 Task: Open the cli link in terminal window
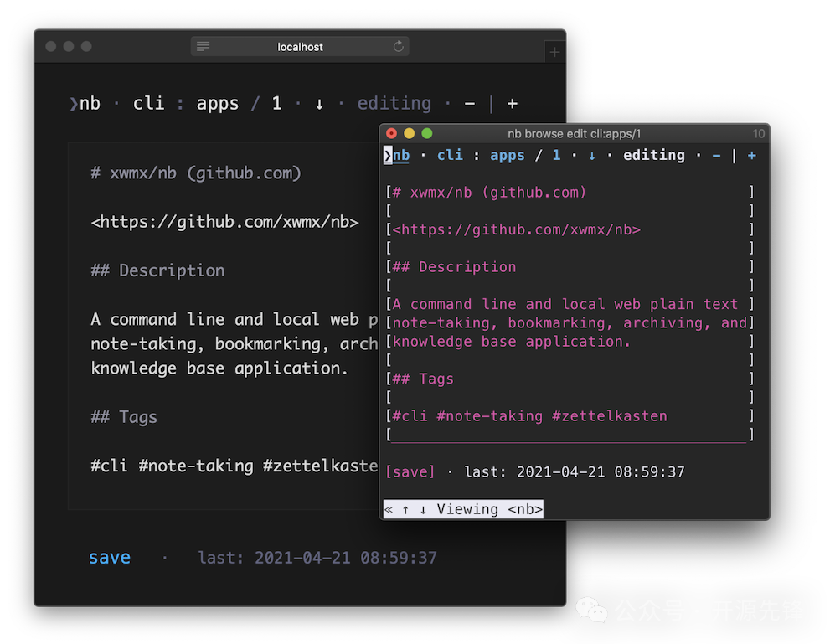click(x=450, y=155)
